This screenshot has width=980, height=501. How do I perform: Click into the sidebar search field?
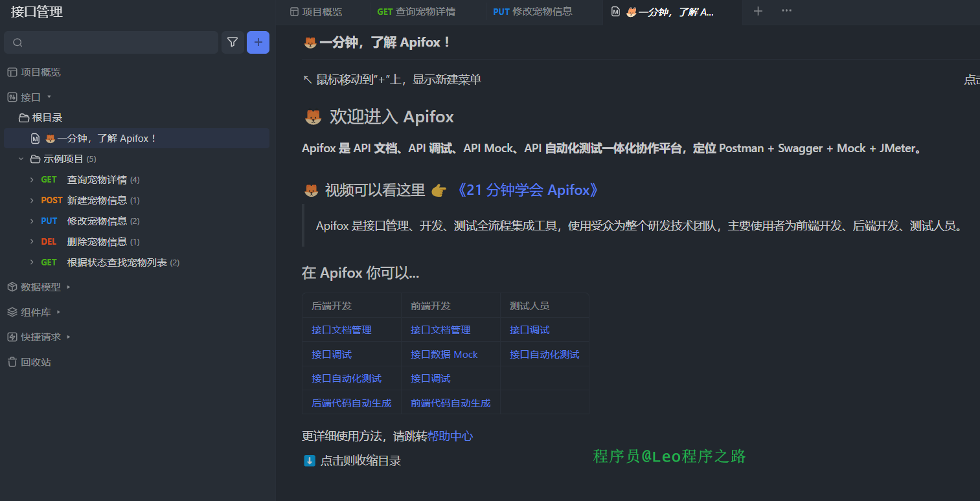(x=111, y=43)
